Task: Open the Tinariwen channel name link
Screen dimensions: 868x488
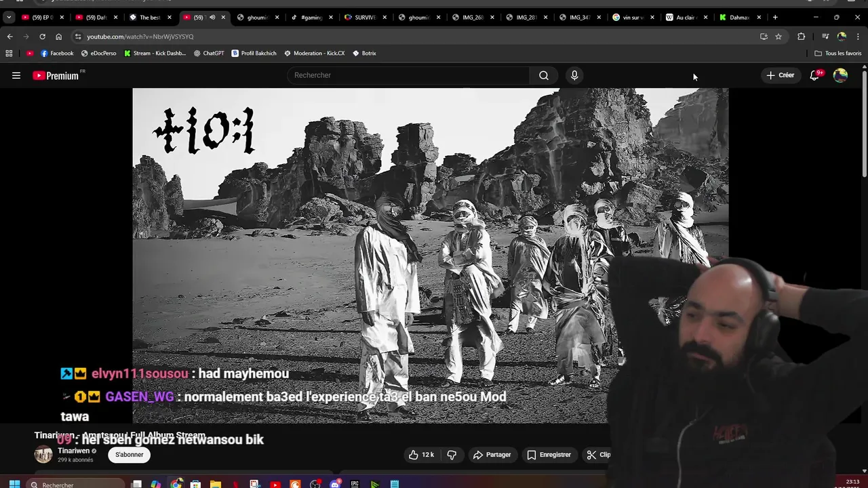Action: click(73, 451)
